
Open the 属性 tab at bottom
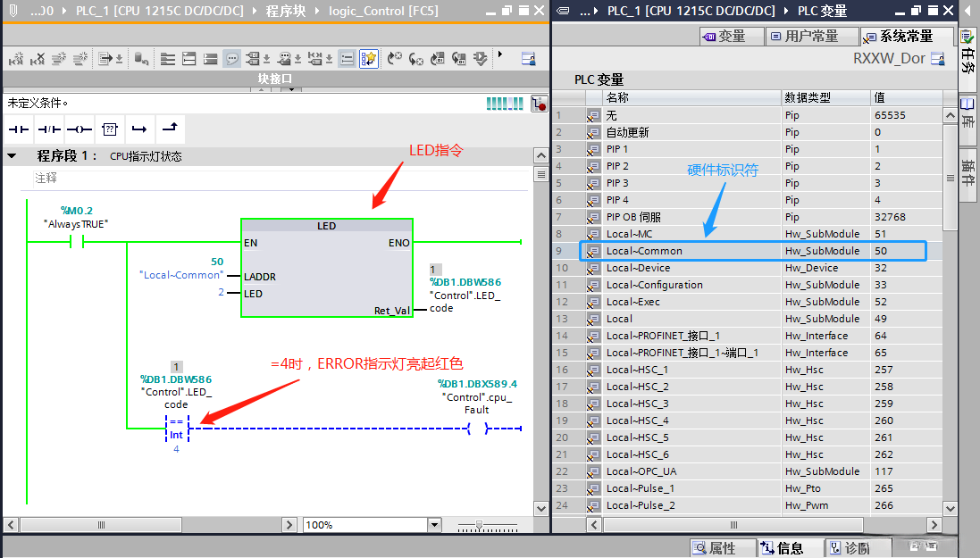tap(723, 548)
